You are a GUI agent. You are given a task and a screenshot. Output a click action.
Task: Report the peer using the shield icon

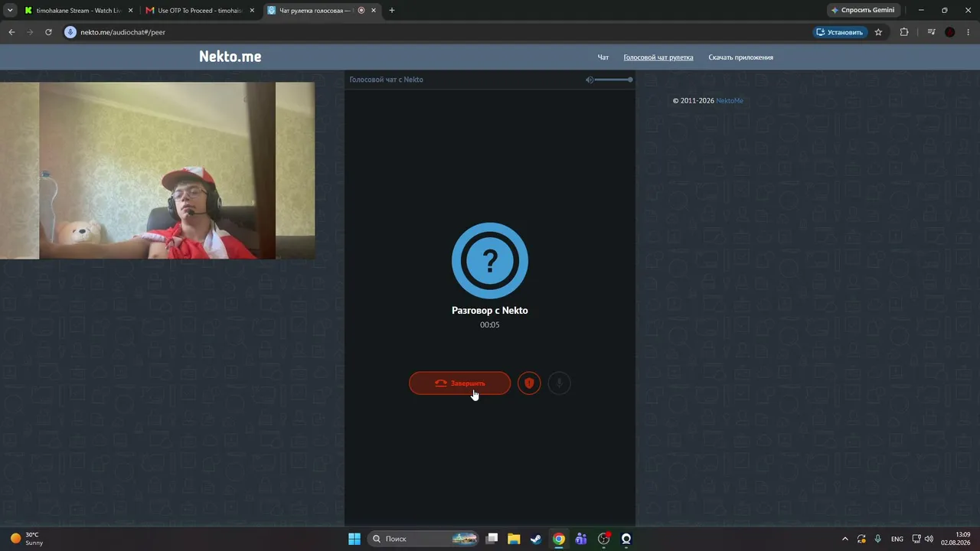click(529, 383)
